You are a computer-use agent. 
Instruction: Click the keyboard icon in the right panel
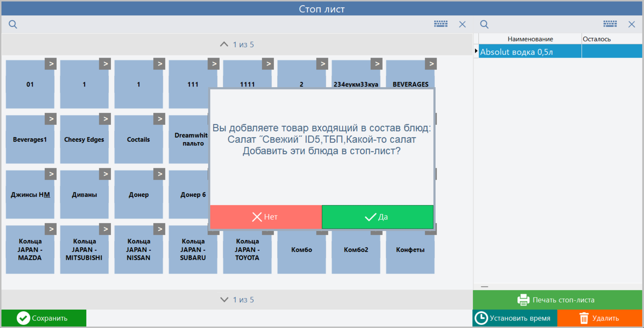pos(609,24)
